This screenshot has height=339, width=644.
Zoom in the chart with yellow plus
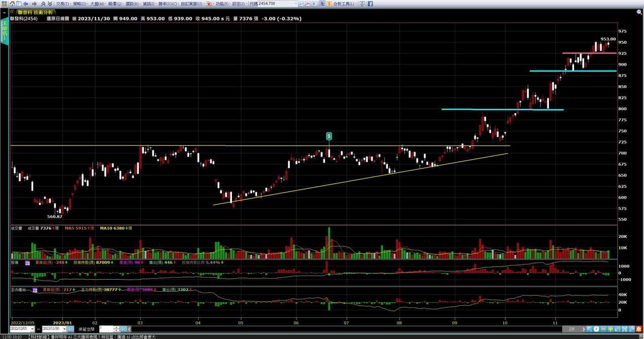click(x=610, y=329)
